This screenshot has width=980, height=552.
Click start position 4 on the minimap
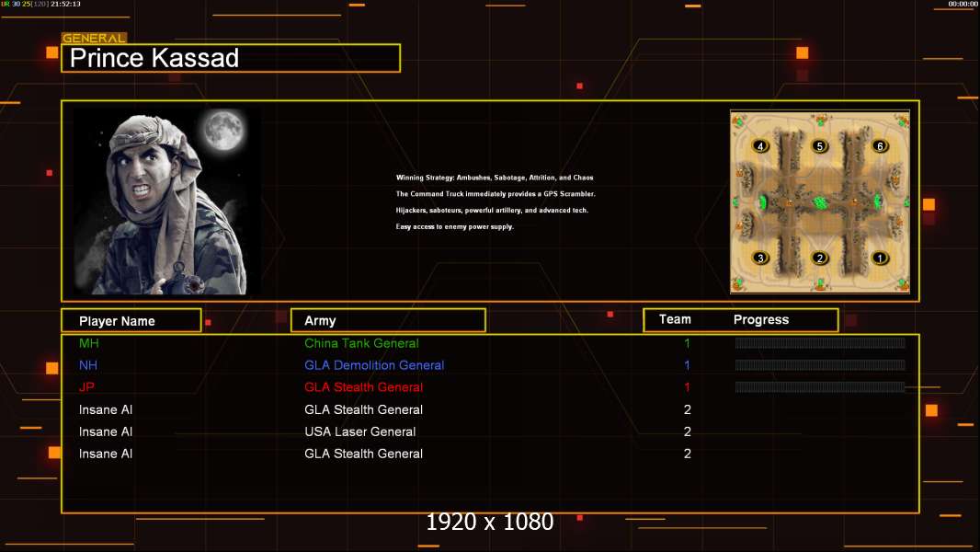[760, 146]
